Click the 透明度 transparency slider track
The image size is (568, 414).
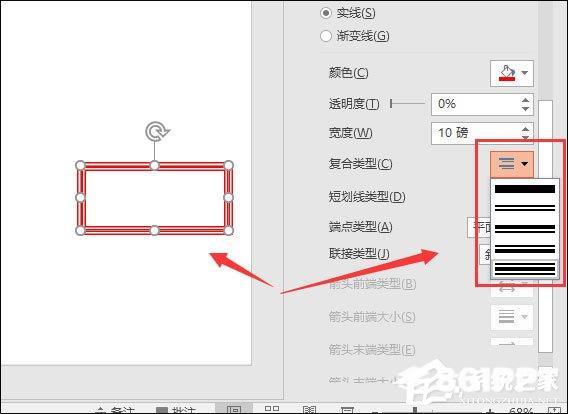pos(408,104)
